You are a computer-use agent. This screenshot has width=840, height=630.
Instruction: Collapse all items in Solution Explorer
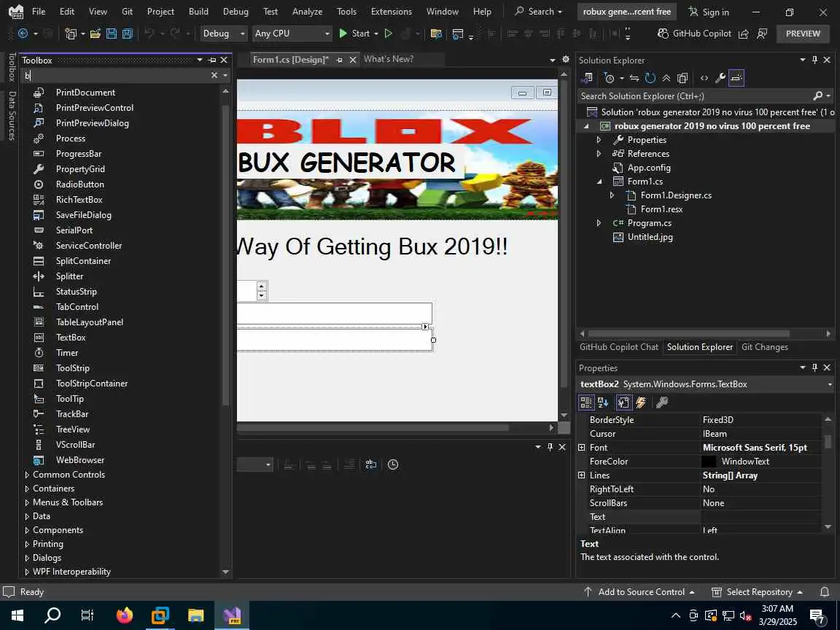[666, 78]
